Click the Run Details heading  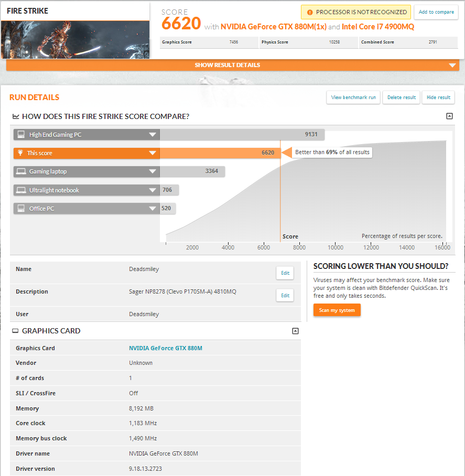(34, 98)
